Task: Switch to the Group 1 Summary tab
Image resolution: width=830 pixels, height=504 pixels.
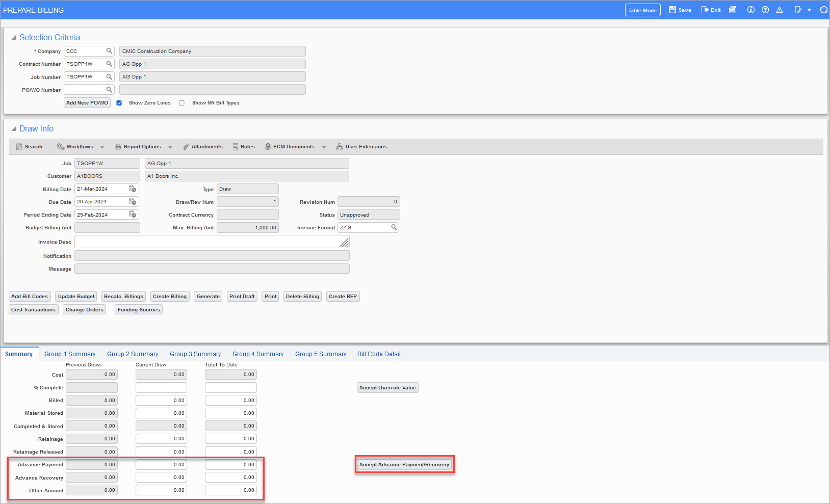Action: coord(70,354)
